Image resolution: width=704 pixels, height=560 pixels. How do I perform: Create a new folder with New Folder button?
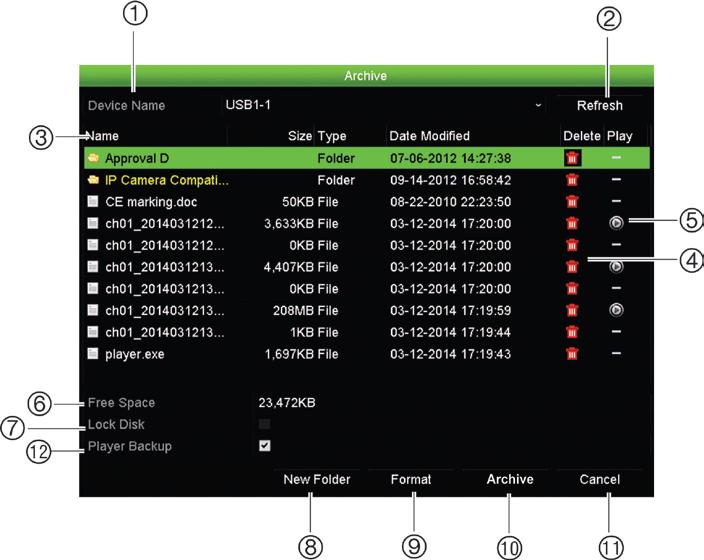[x=317, y=479]
